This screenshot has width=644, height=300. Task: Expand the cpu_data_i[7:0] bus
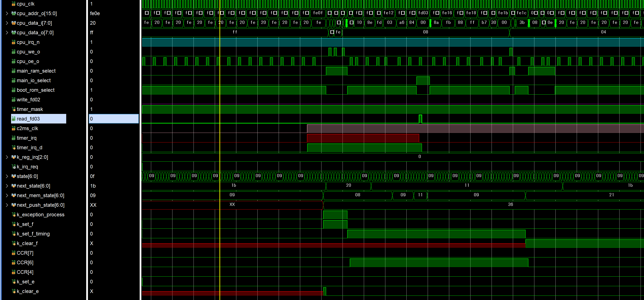(x=7, y=23)
